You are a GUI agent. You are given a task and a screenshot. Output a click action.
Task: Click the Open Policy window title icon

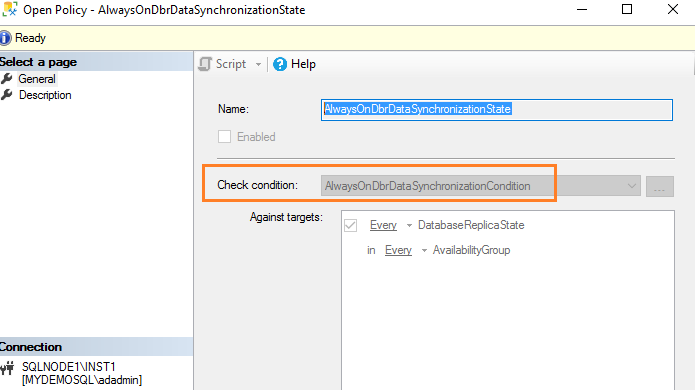click(x=10, y=9)
